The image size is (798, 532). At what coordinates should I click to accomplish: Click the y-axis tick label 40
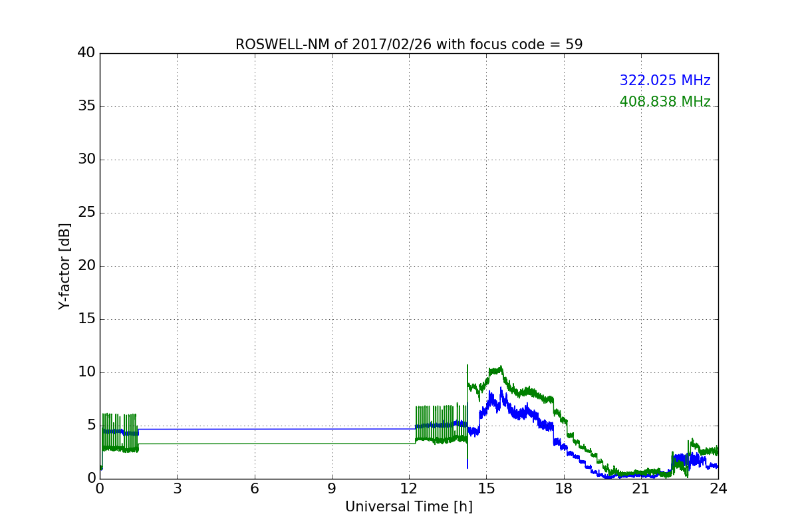coord(86,53)
